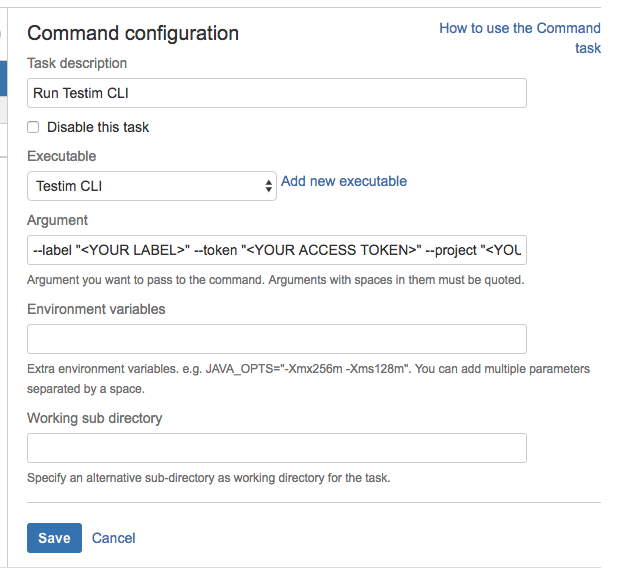
Task: Click the Environment variables text box
Action: [x=276, y=338]
